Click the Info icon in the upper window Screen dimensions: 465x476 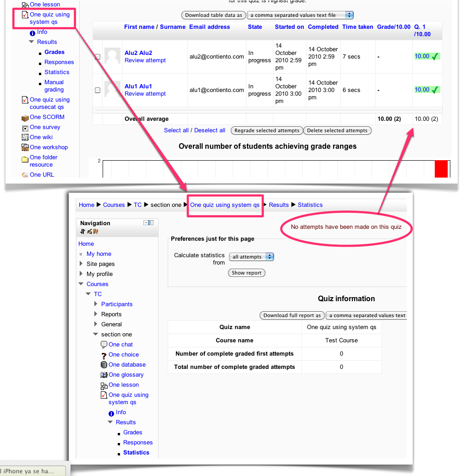(33, 33)
